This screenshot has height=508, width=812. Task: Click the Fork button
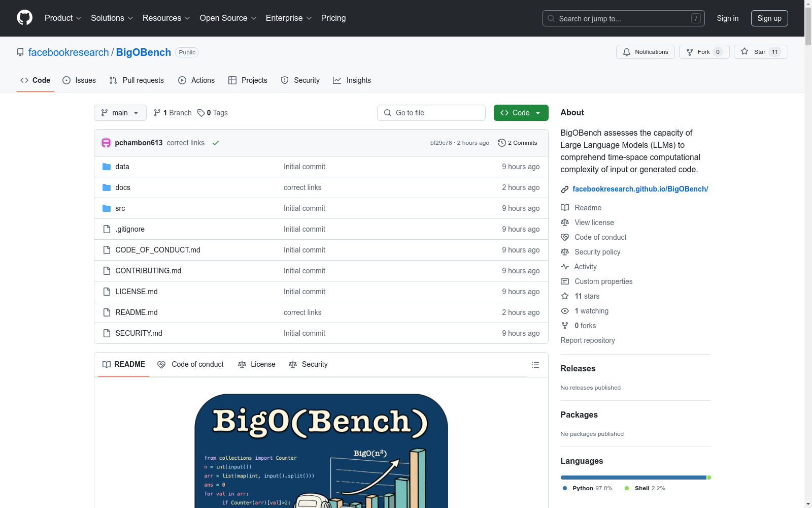[704, 52]
